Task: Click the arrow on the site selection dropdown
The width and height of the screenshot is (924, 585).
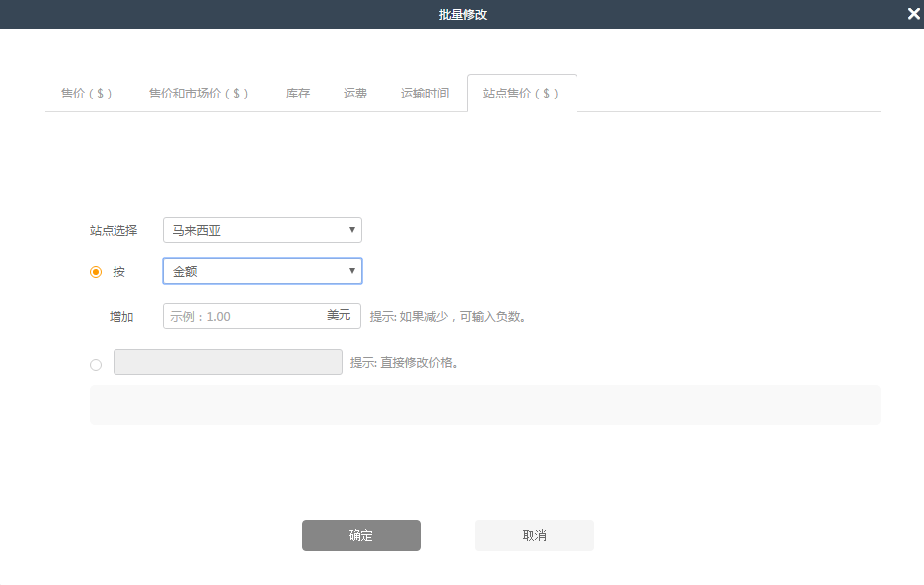Action: [351, 230]
